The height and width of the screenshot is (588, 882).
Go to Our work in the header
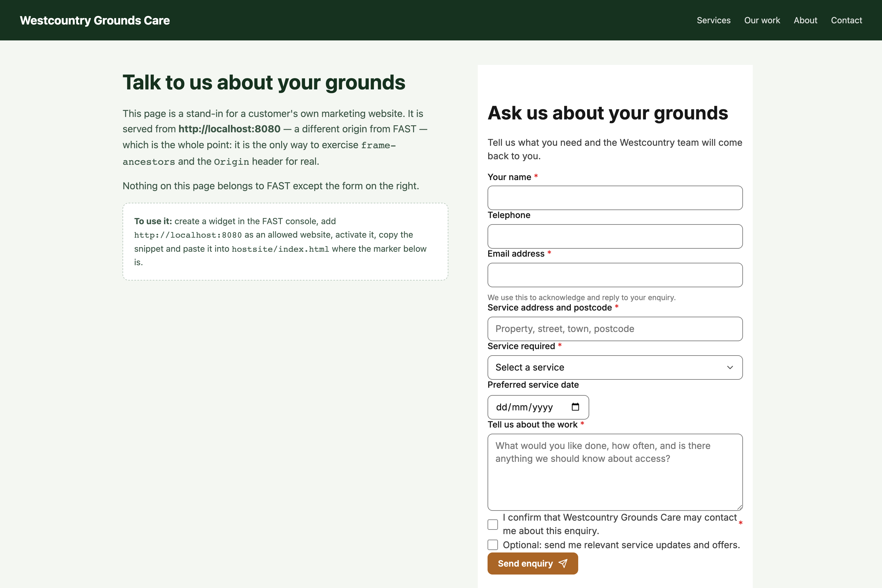pos(762,20)
